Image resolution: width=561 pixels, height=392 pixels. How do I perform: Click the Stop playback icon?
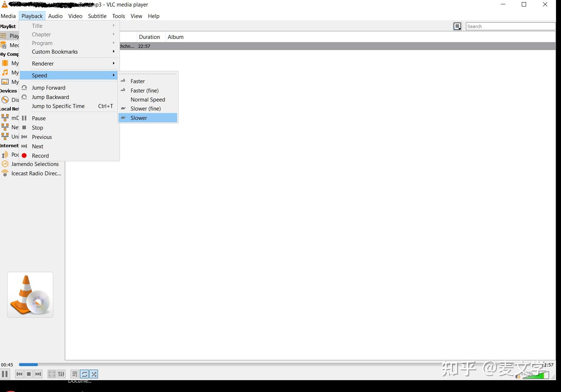(29, 374)
